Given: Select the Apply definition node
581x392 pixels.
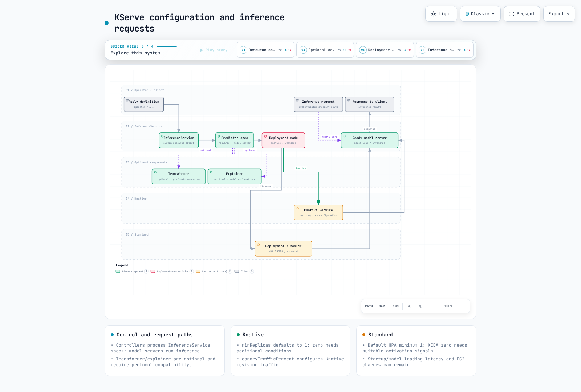Looking at the screenshot, I should tap(144, 104).
